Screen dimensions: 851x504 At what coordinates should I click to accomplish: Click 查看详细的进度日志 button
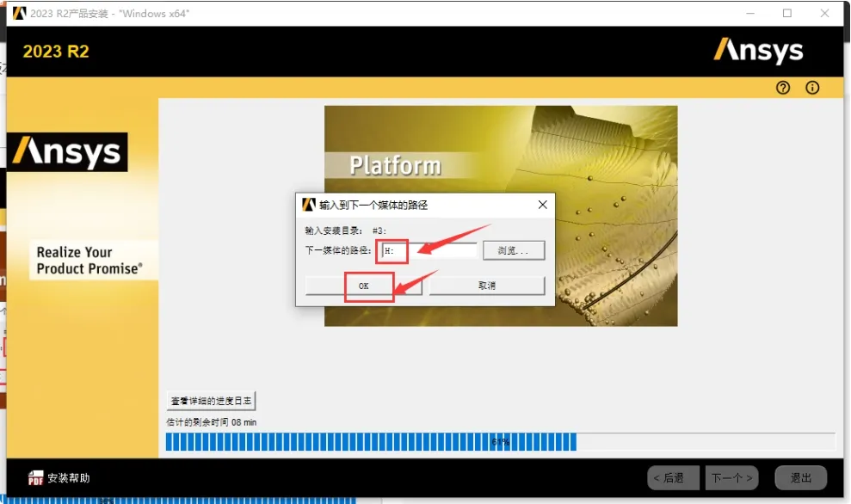[211, 401]
